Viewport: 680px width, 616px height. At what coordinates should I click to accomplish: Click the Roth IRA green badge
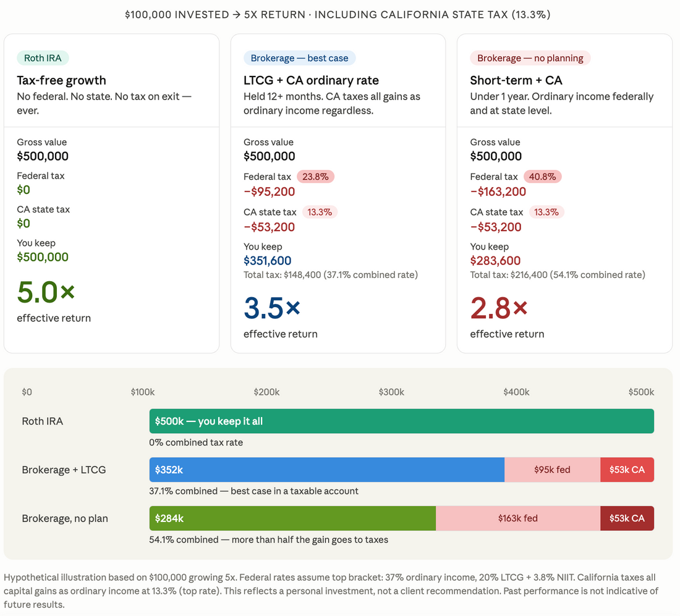pyautogui.click(x=43, y=58)
